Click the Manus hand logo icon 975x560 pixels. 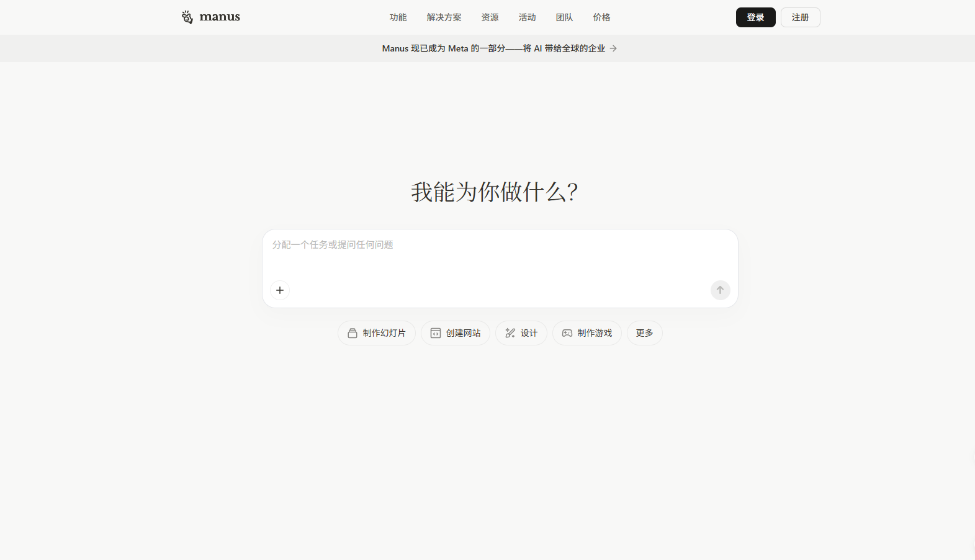[187, 17]
